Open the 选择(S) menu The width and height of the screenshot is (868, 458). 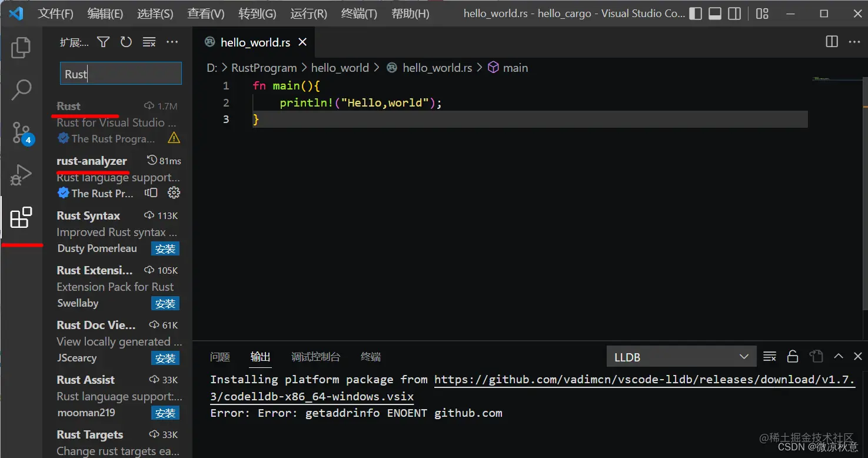155,14
